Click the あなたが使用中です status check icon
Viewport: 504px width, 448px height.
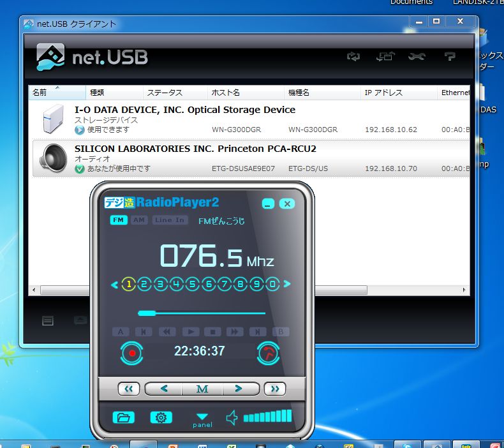[x=79, y=169]
